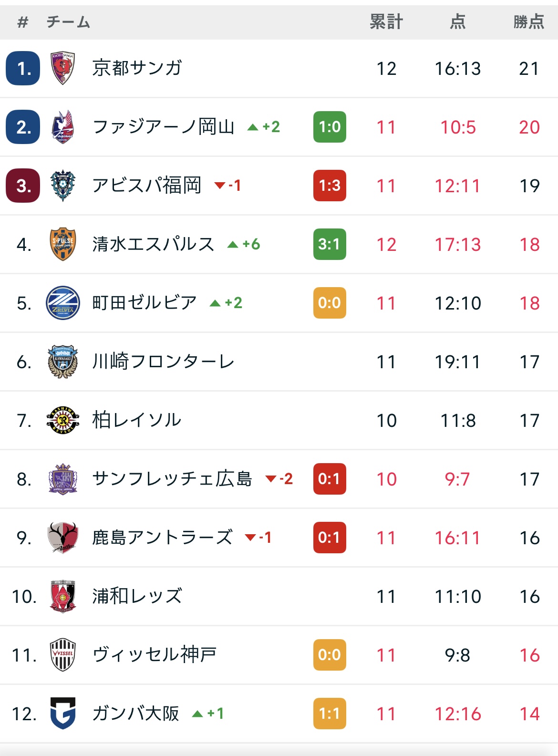The height and width of the screenshot is (756, 558).
Task: Open the green 3:1 score badge
Action: [330, 244]
